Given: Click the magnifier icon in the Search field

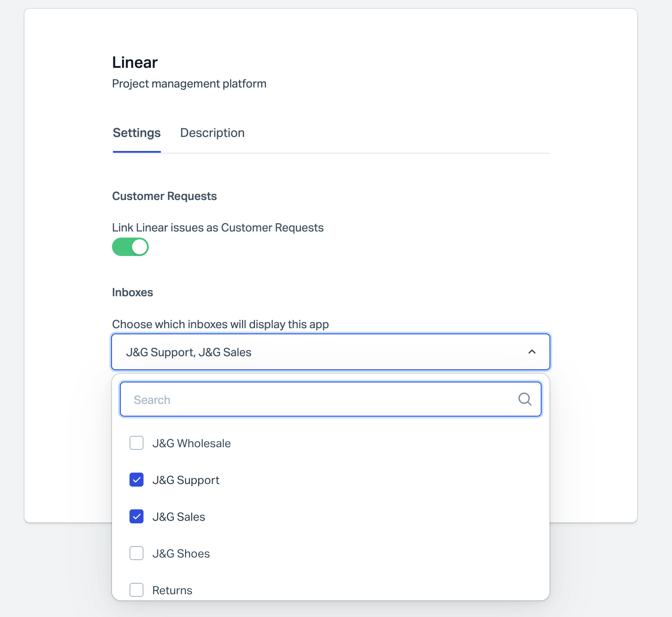Looking at the screenshot, I should pos(525,399).
